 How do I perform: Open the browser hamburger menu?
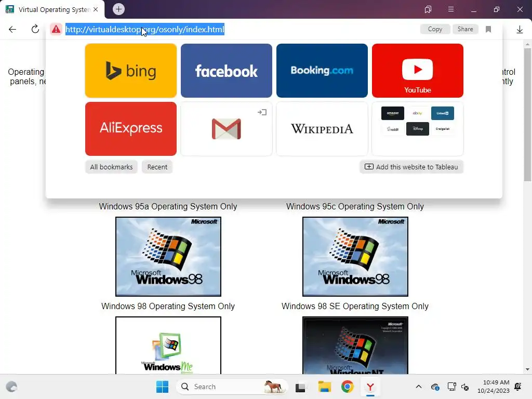pos(451,9)
